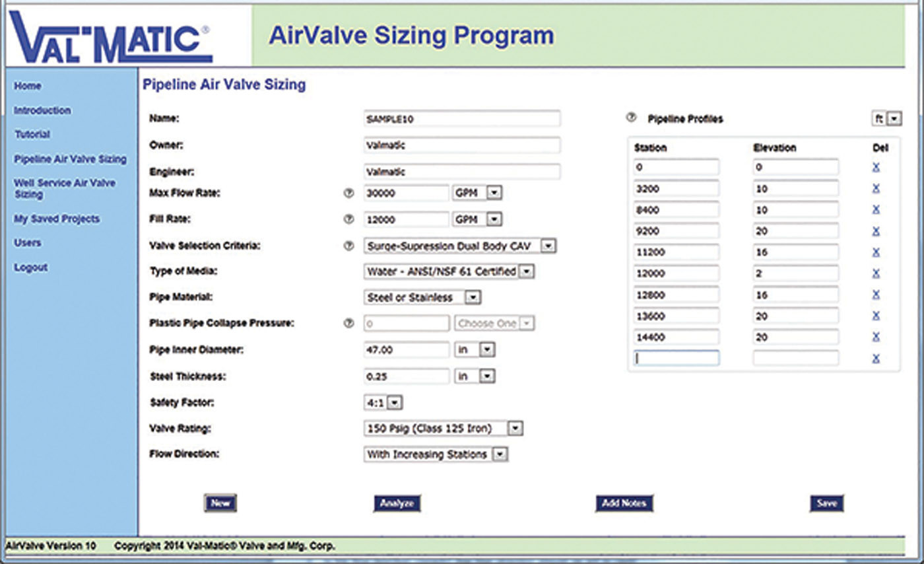924x564 pixels.
Task: Click the Name field containing SAMPLE10
Action: [462, 119]
